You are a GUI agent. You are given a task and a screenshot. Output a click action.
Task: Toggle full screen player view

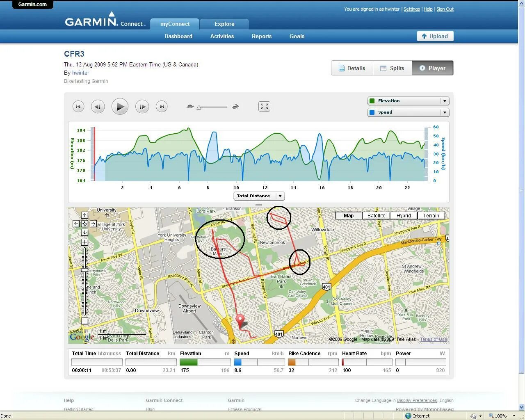coord(265,107)
